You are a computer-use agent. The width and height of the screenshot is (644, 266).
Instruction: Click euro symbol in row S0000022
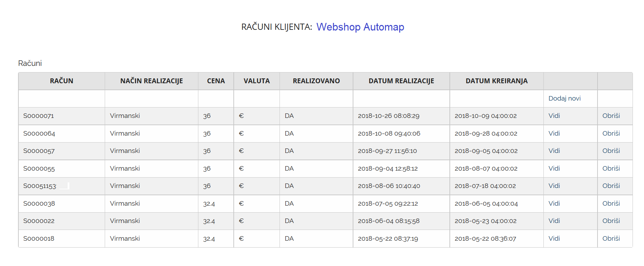(x=241, y=221)
